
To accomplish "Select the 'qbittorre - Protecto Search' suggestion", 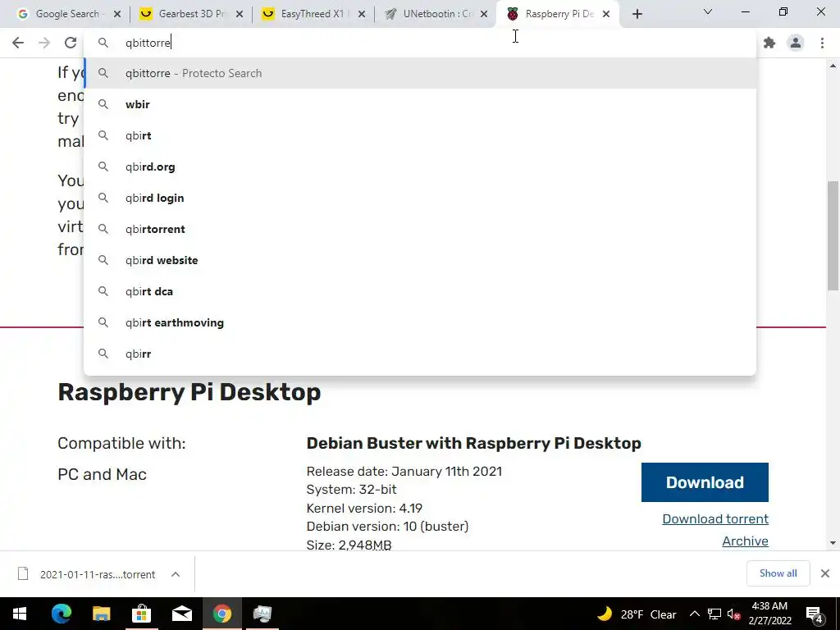I will click(x=420, y=73).
